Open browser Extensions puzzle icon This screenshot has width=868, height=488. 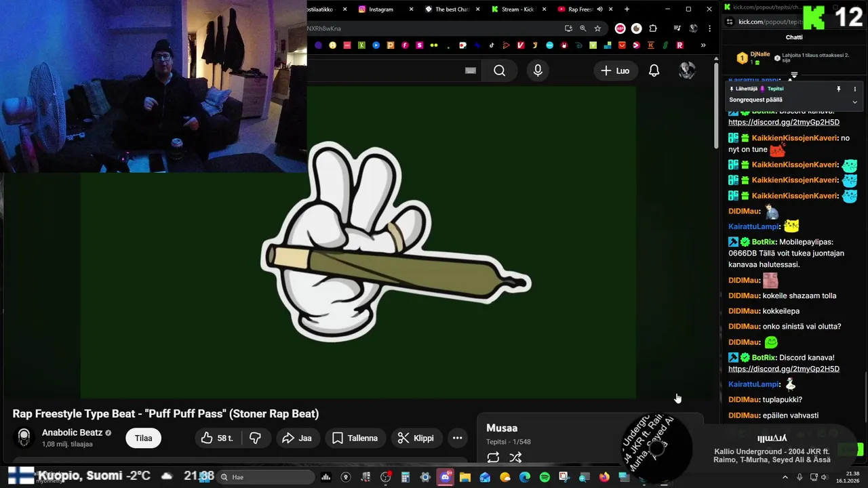pyautogui.click(x=653, y=28)
